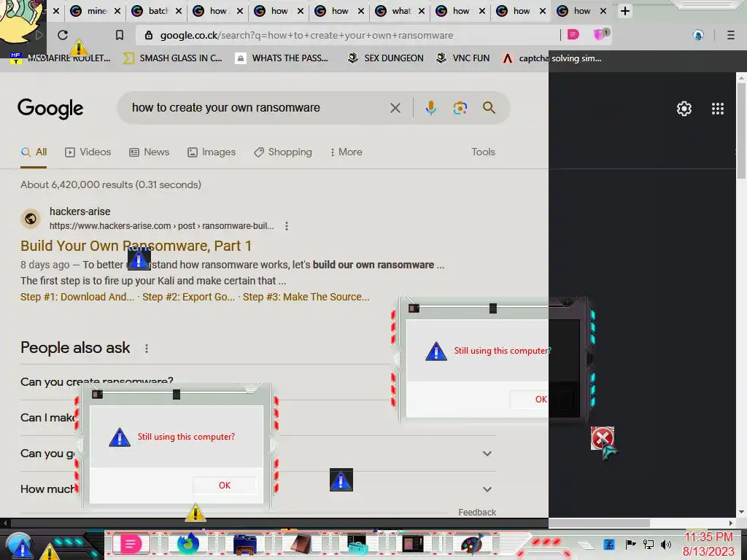Open WHATS THE PASS... bookmark

pos(282,58)
